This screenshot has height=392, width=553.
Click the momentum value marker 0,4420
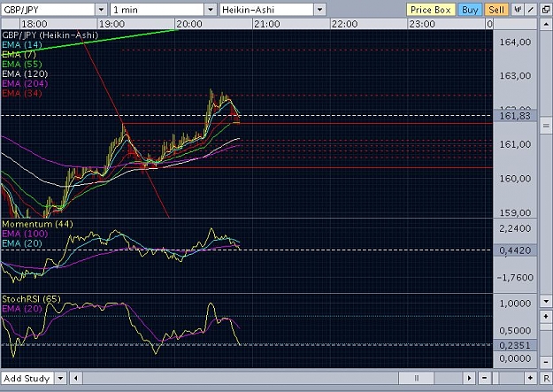tap(515, 250)
